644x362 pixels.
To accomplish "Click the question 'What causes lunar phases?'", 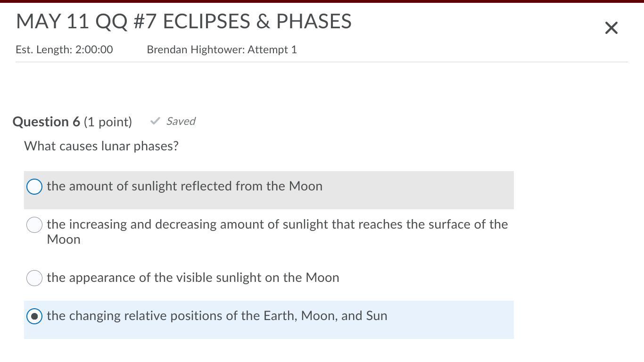I will (x=101, y=146).
